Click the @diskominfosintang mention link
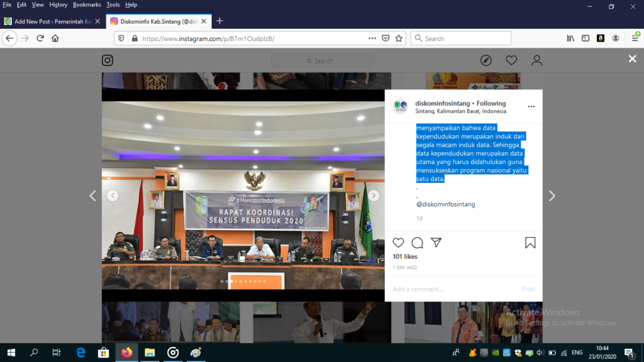Screen dimensions: 644x362 pyautogui.click(x=445, y=204)
